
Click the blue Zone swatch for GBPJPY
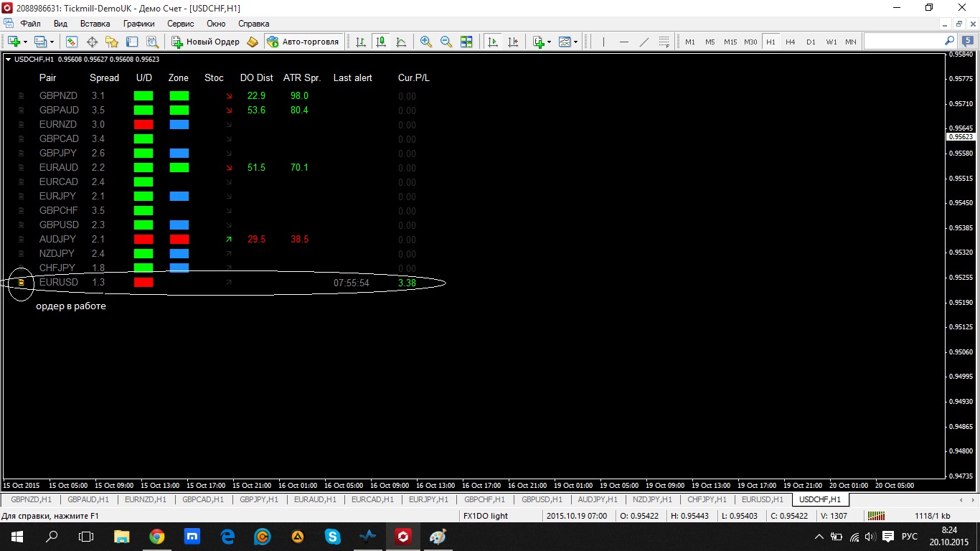click(x=179, y=153)
